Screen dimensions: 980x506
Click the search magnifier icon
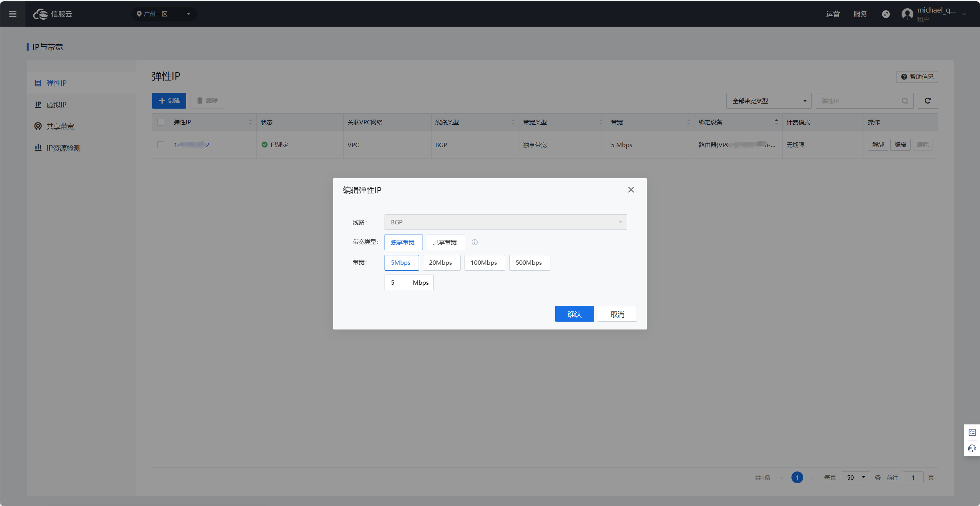click(x=905, y=101)
